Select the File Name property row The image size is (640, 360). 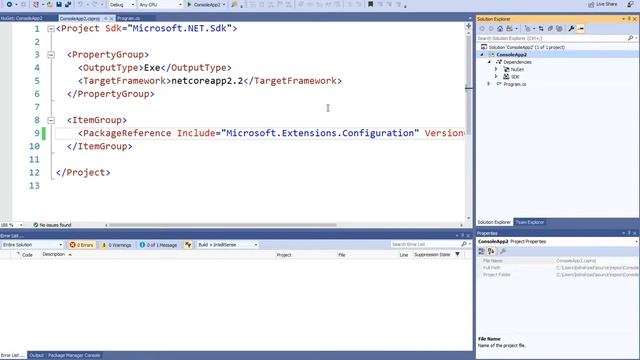tap(558, 261)
